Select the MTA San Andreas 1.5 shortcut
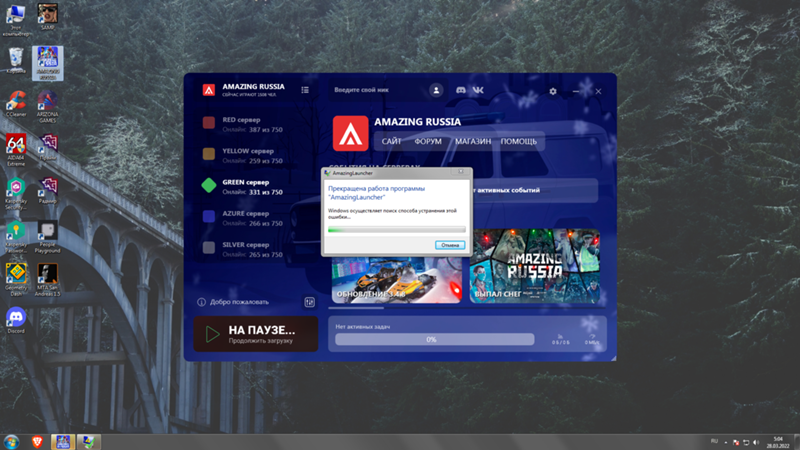This screenshot has height=450, width=800. [x=47, y=280]
